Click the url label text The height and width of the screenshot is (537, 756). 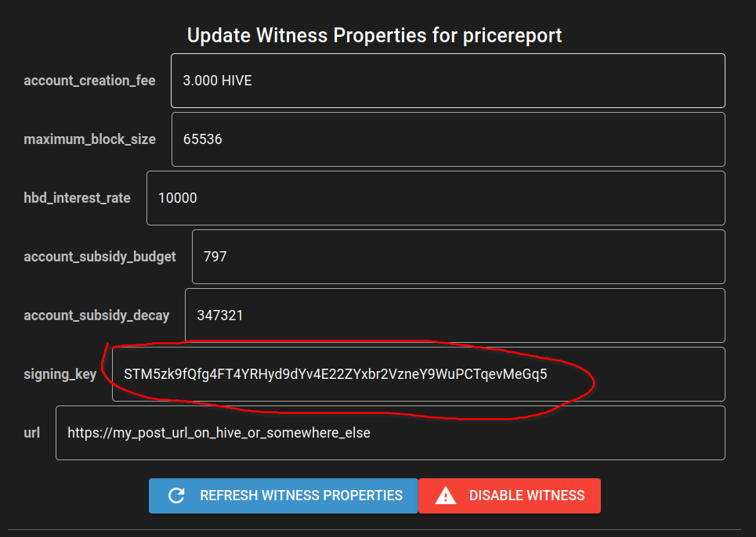pyautogui.click(x=32, y=433)
